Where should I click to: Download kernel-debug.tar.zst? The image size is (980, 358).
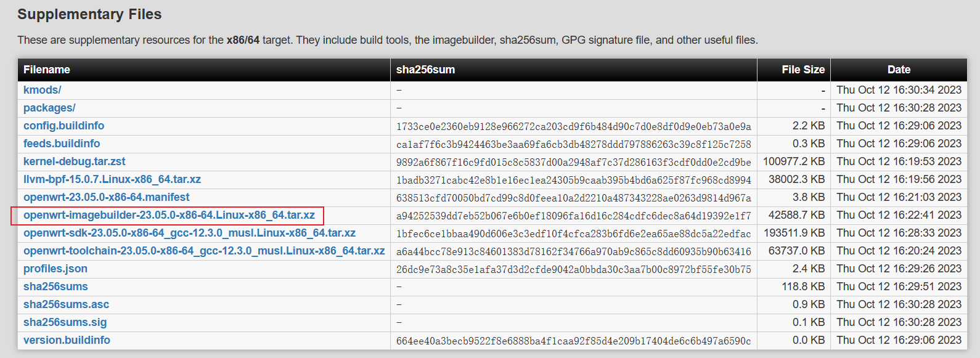pyautogui.click(x=74, y=161)
